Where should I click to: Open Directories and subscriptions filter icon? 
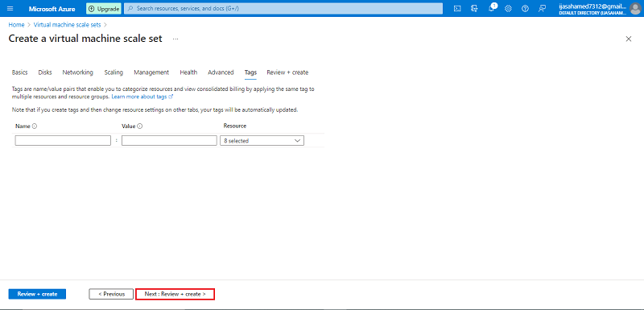pos(474,9)
